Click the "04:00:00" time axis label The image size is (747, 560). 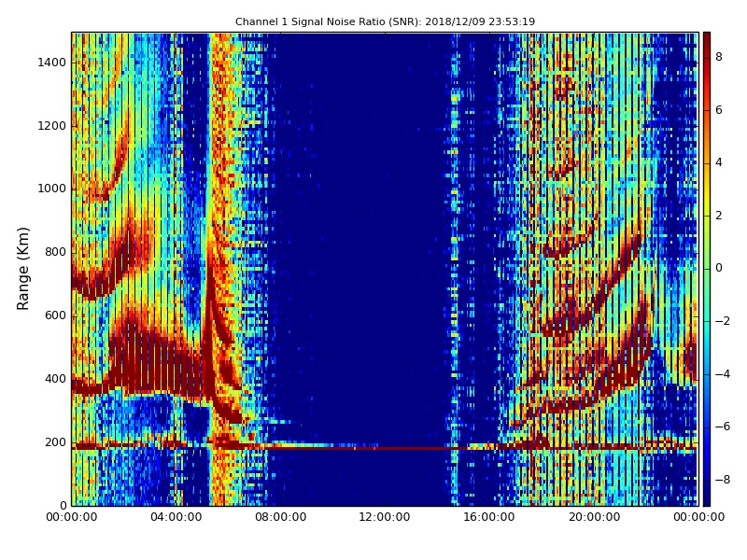tap(176, 517)
